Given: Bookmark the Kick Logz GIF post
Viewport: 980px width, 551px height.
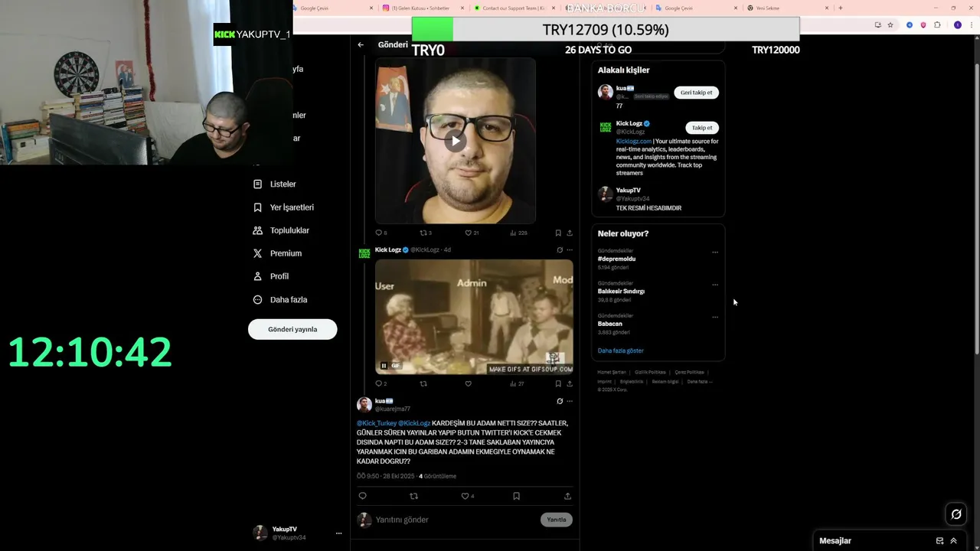Looking at the screenshot, I should tap(558, 383).
